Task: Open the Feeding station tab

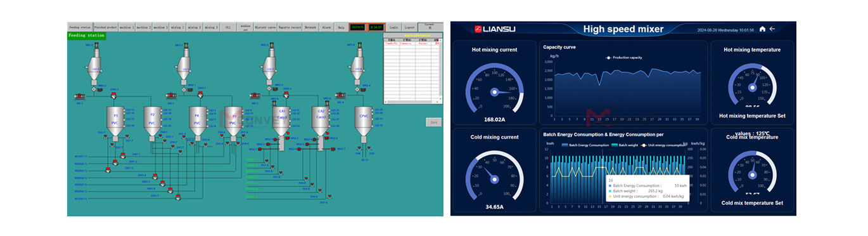Action: [x=80, y=27]
